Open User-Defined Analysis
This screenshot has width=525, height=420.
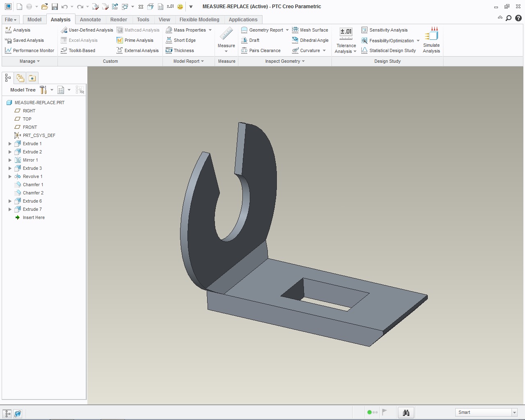(x=87, y=30)
